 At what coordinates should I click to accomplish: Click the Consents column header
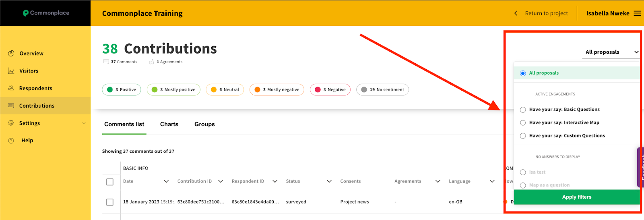(351, 181)
